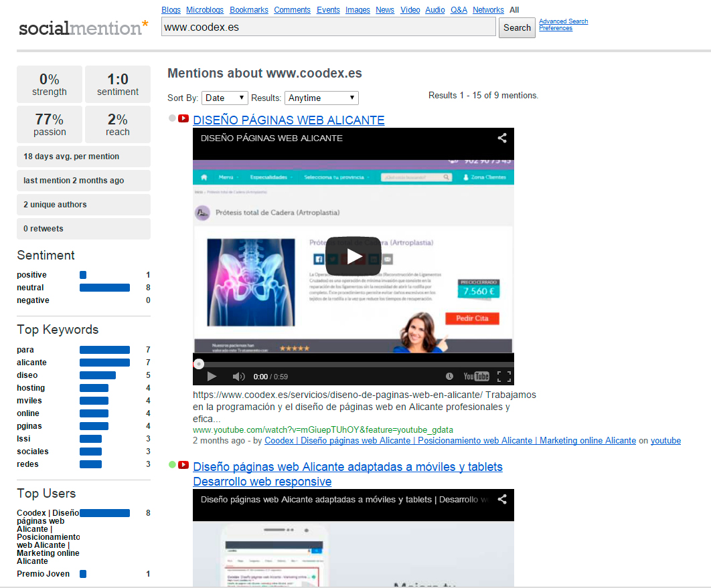This screenshot has width=711, height=588.
Task: Click YouTube source icon beside second result title
Action: (x=183, y=465)
